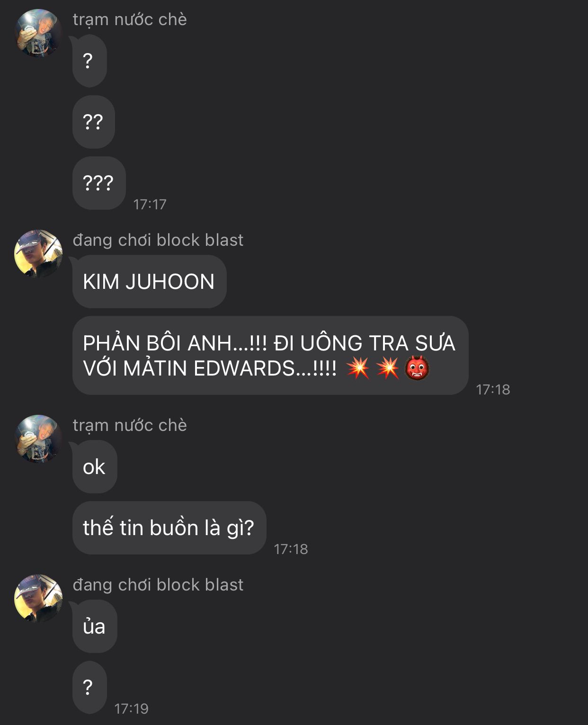Screen dimensions: 588x725
Task: Open the first trạm nước chè avatar at top
Action: pyautogui.click(x=38, y=33)
